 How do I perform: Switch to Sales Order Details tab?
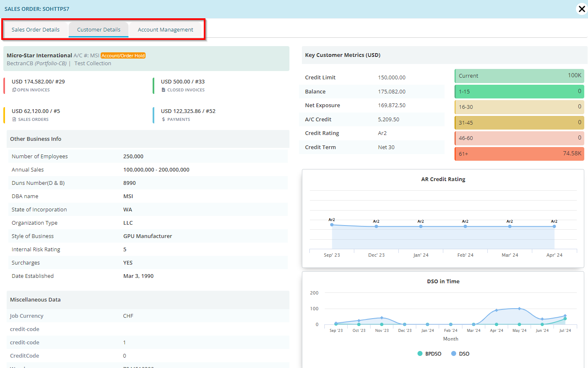[35, 29]
